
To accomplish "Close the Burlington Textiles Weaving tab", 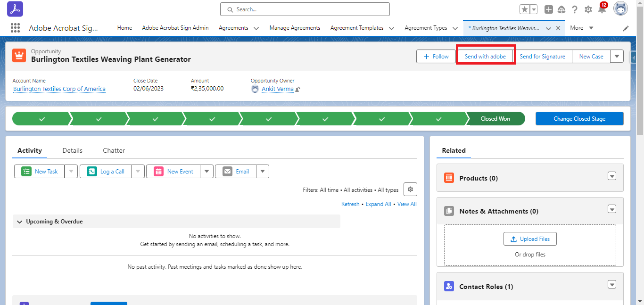I will [x=558, y=28].
